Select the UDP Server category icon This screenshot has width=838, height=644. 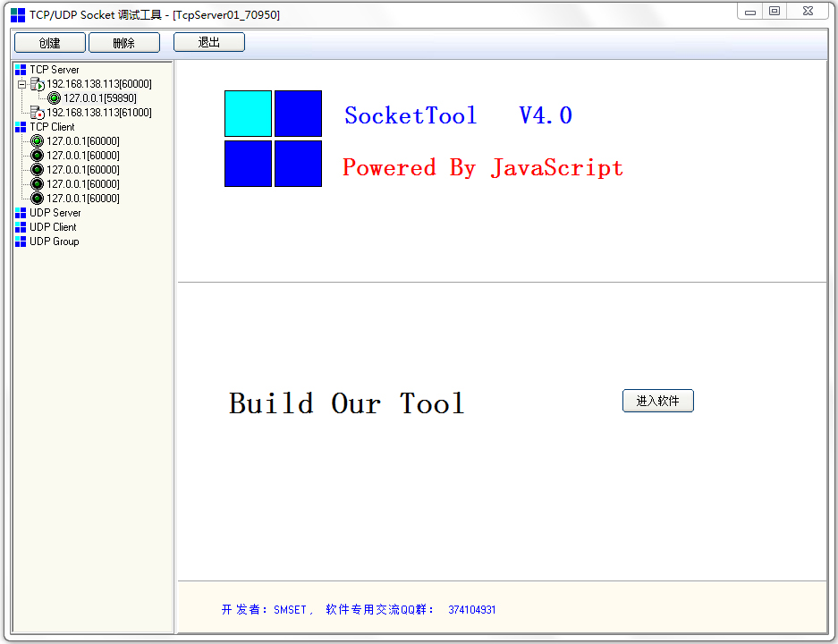20,212
